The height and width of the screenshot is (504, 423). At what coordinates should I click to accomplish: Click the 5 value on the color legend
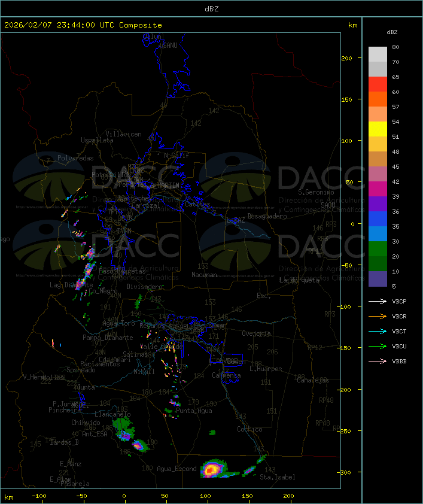(394, 286)
